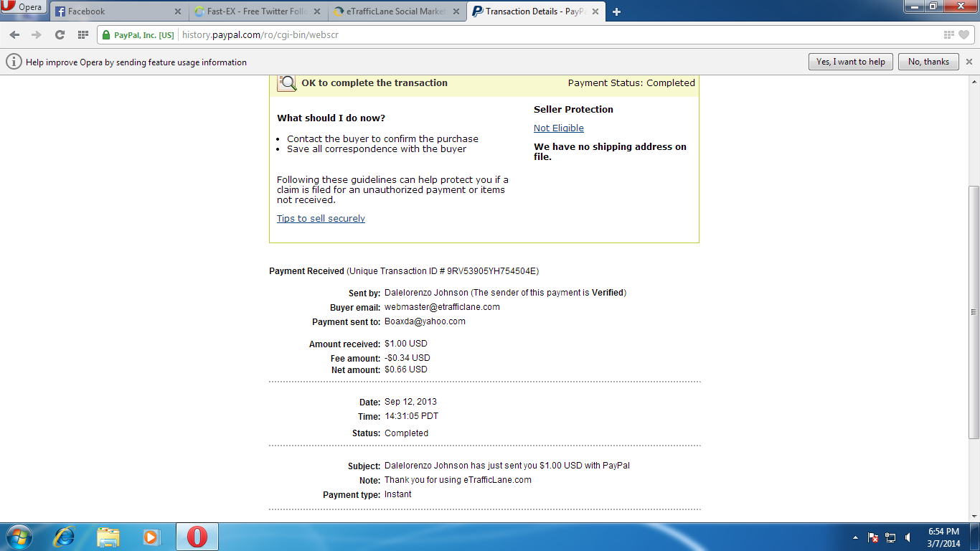Viewport: 980px width, 551px height.
Task: Close the eTrafficLane tab
Action: (456, 11)
